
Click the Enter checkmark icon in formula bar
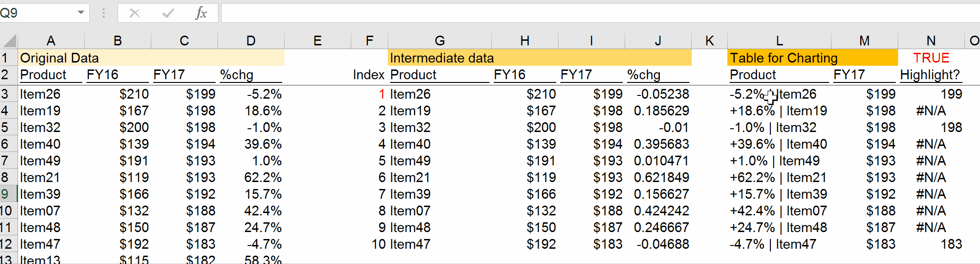click(168, 13)
